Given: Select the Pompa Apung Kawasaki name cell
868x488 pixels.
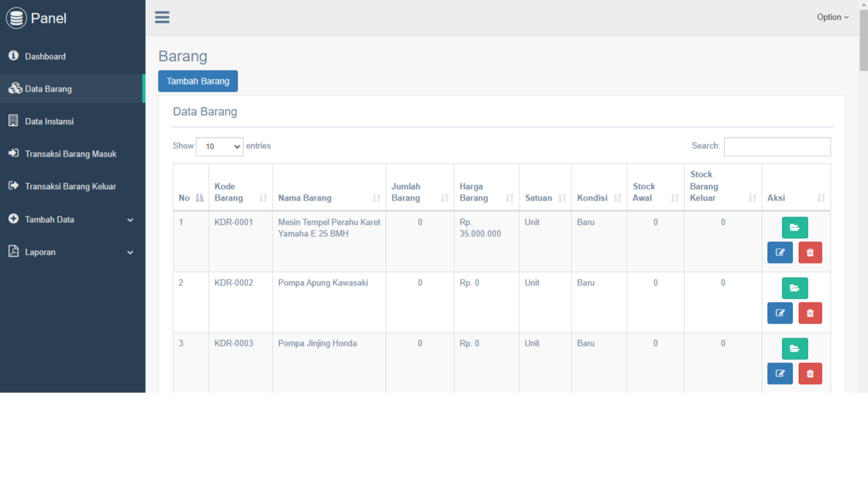Looking at the screenshot, I should click(329, 302).
